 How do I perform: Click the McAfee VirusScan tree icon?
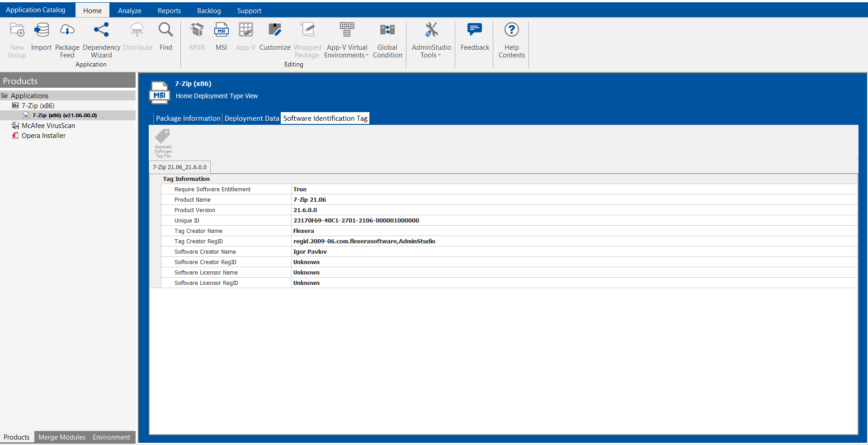(x=15, y=126)
